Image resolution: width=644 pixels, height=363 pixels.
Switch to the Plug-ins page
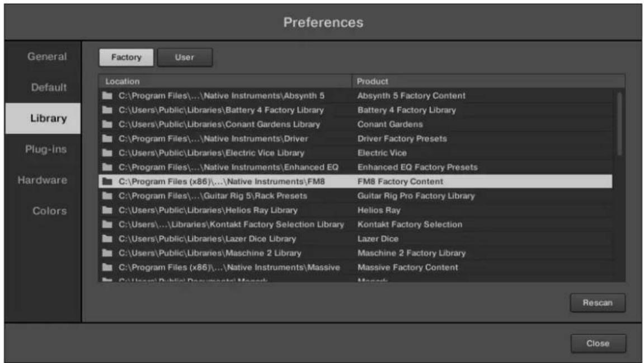(45, 149)
